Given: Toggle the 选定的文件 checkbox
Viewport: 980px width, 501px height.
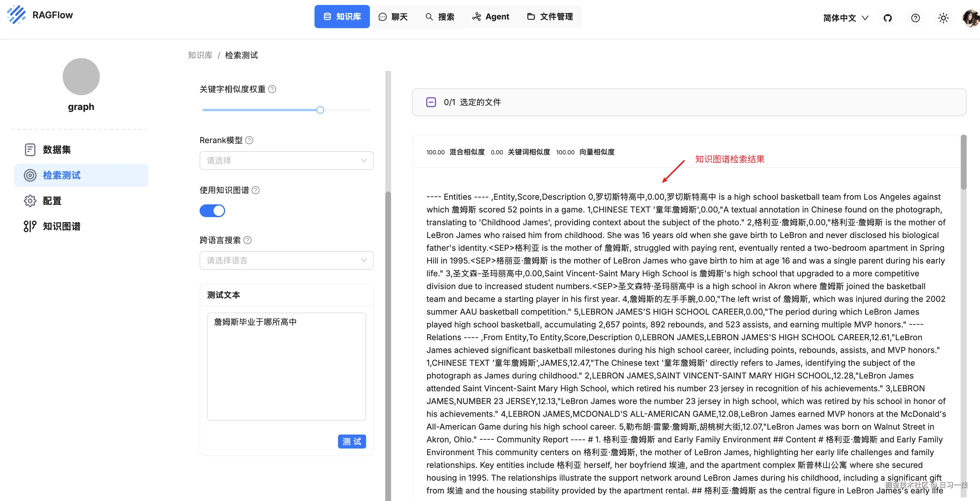Looking at the screenshot, I should coord(431,102).
